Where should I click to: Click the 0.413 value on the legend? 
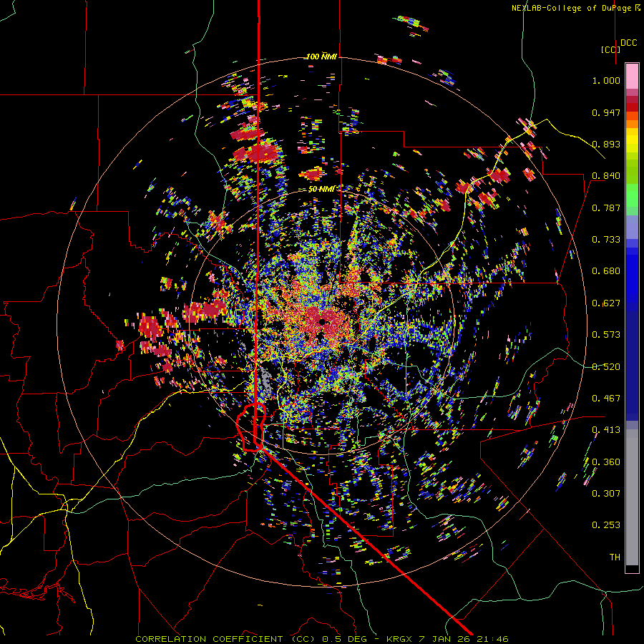pyautogui.click(x=606, y=430)
